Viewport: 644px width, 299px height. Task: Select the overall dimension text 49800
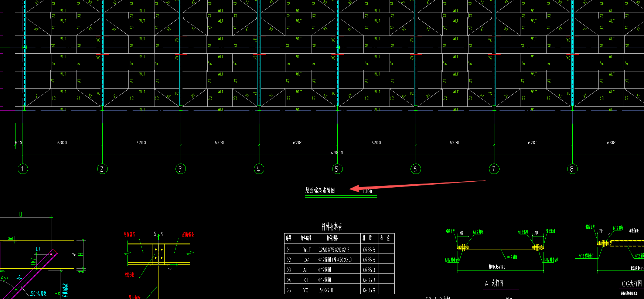point(337,153)
